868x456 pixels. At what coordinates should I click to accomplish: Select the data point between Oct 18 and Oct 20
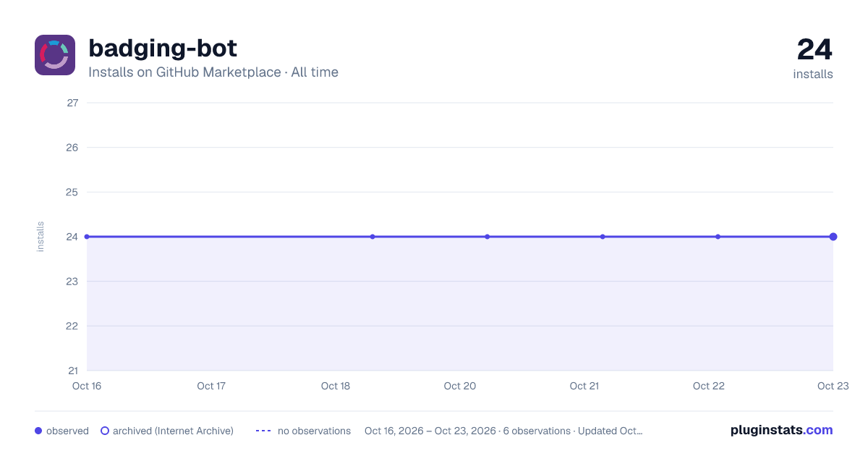pyautogui.click(x=373, y=237)
